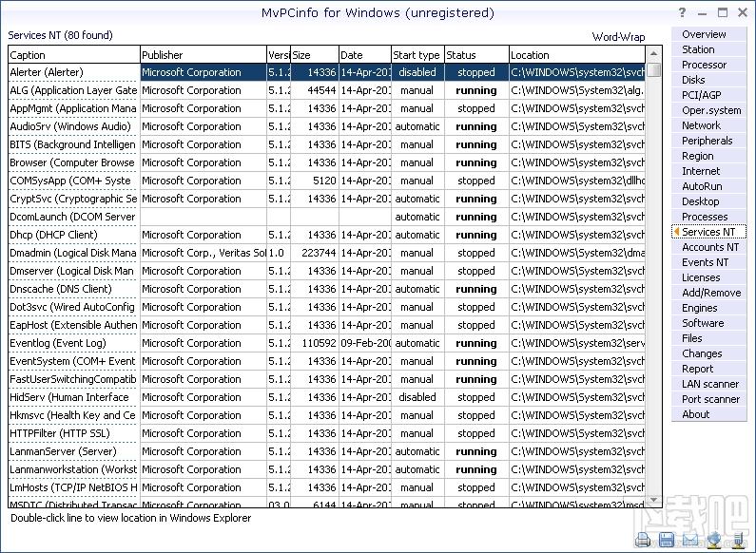Toggle the Word-Wrap option
The height and width of the screenshot is (553, 756).
[x=618, y=37]
